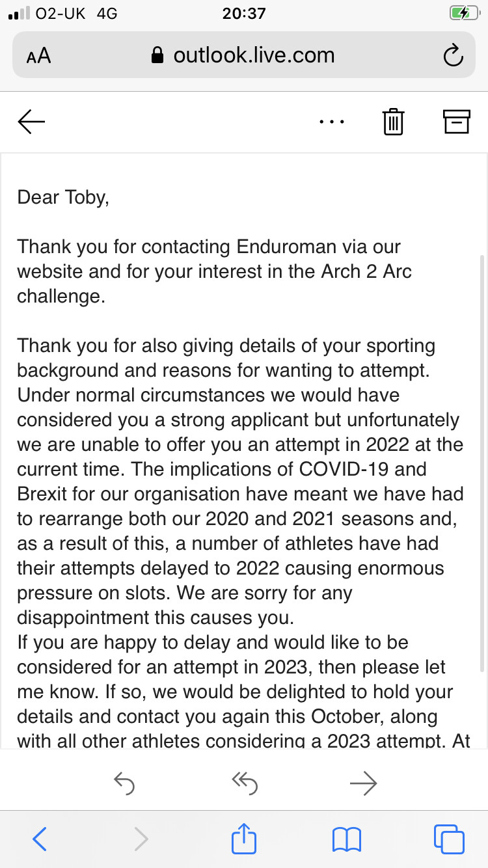Show all open Safari tabs
Viewport: 488px width, 868px height.
coord(449,839)
